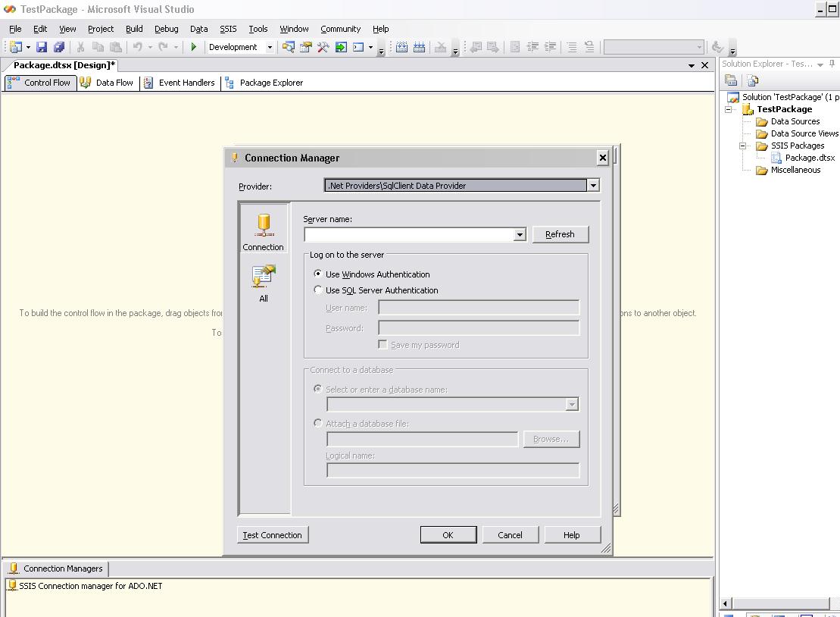840x617 pixels.
Task: Click the Save All toolbar icon
Action: click(59, 47)
